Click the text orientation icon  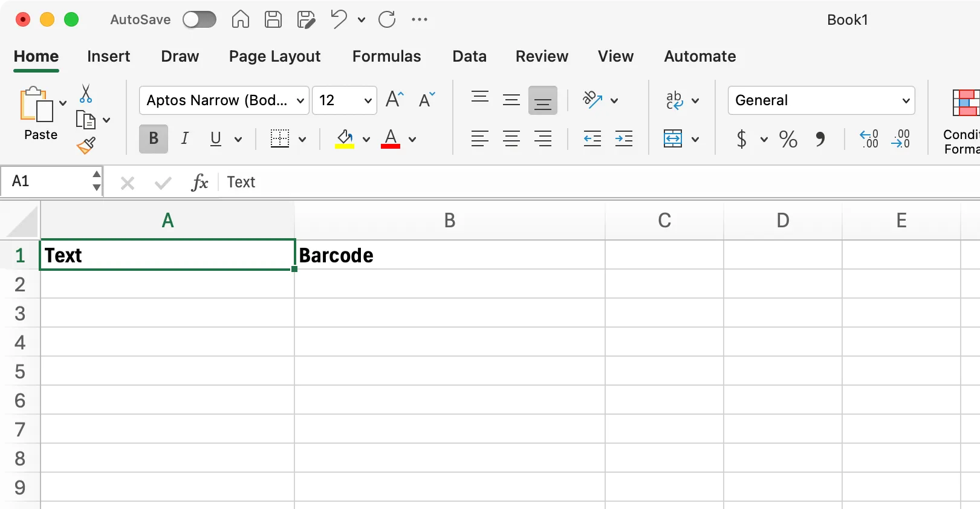pyautogui.click(x=592, y=100)
